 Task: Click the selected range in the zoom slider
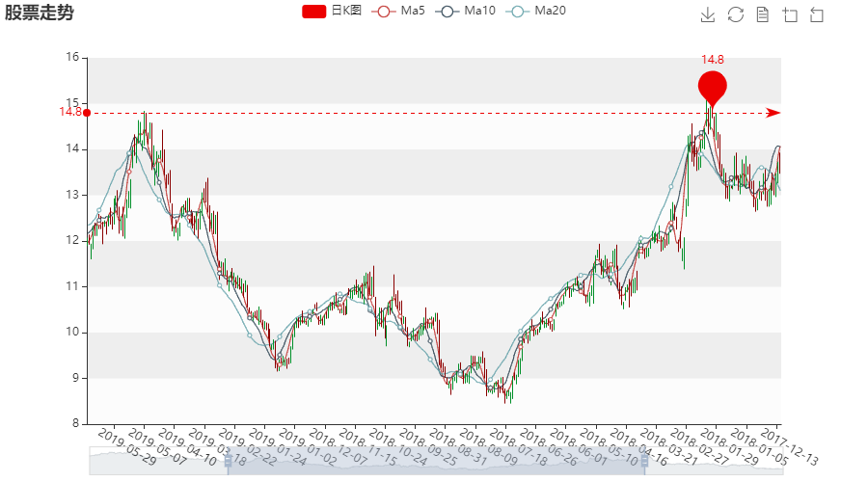point(436,461)
